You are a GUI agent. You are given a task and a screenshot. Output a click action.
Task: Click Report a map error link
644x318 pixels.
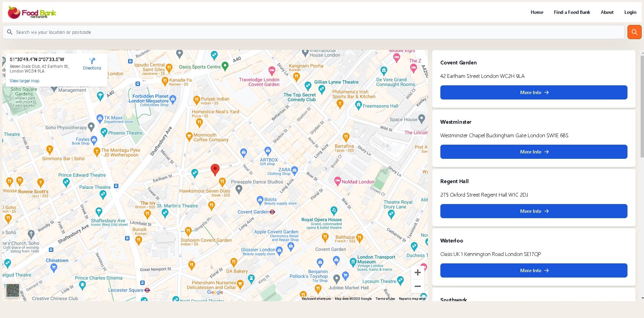(412, 299)
